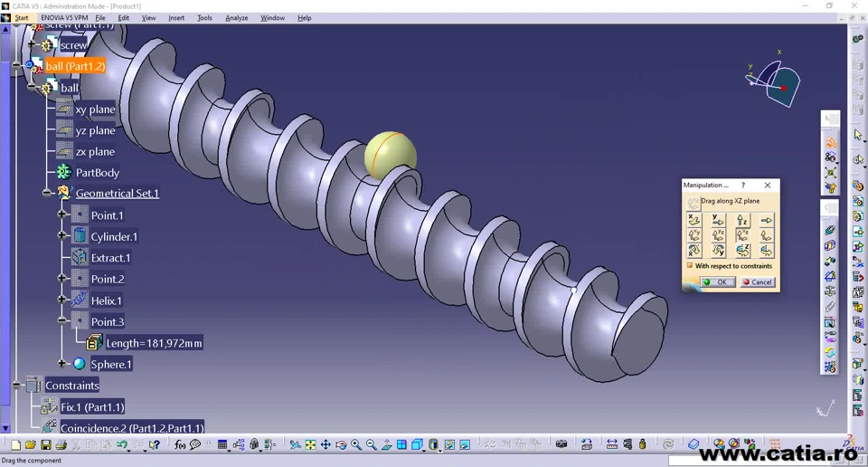Click the Capture camera icon
This screenshot has height=467, width=868.
(x=561, y=444)
